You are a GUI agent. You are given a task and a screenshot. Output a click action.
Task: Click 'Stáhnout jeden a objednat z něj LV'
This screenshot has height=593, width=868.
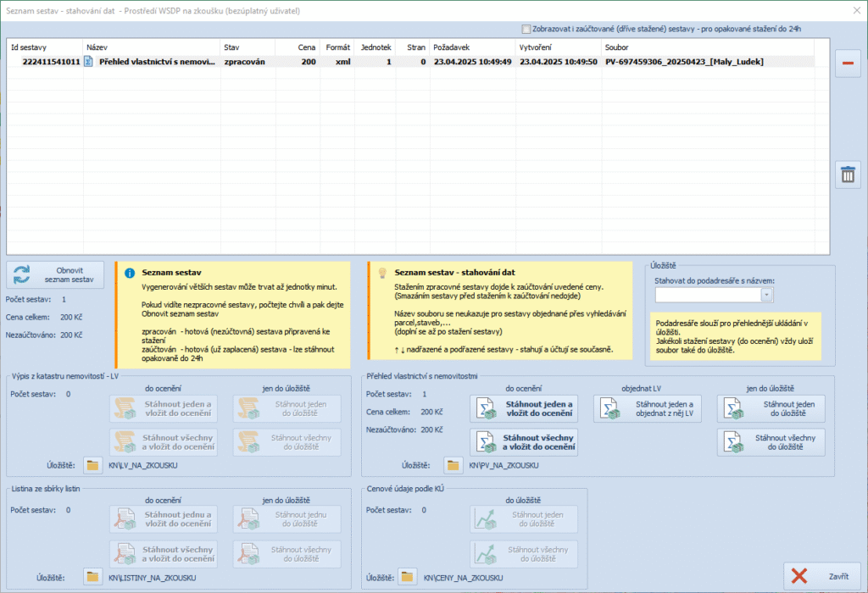click(647, 409)
